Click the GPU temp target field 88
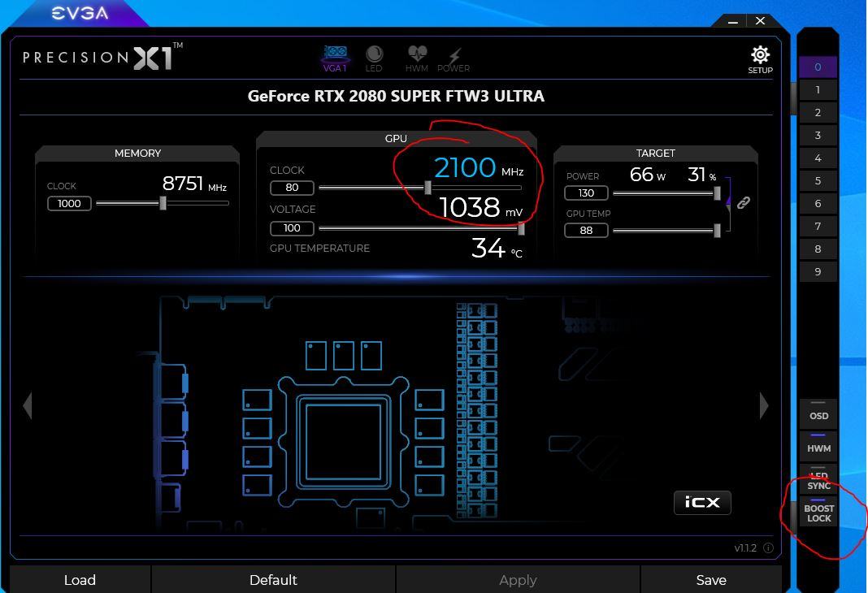 coord(586,230)
